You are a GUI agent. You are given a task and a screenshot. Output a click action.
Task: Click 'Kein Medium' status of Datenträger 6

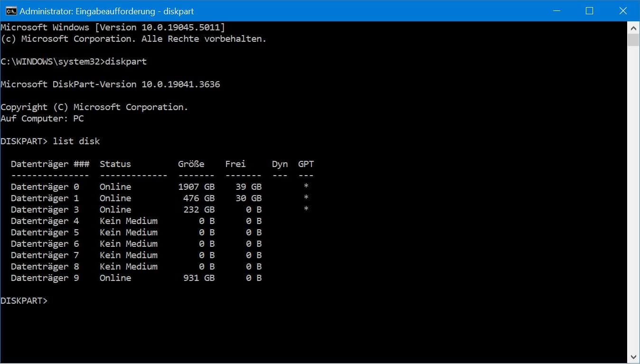click(129, 244)
